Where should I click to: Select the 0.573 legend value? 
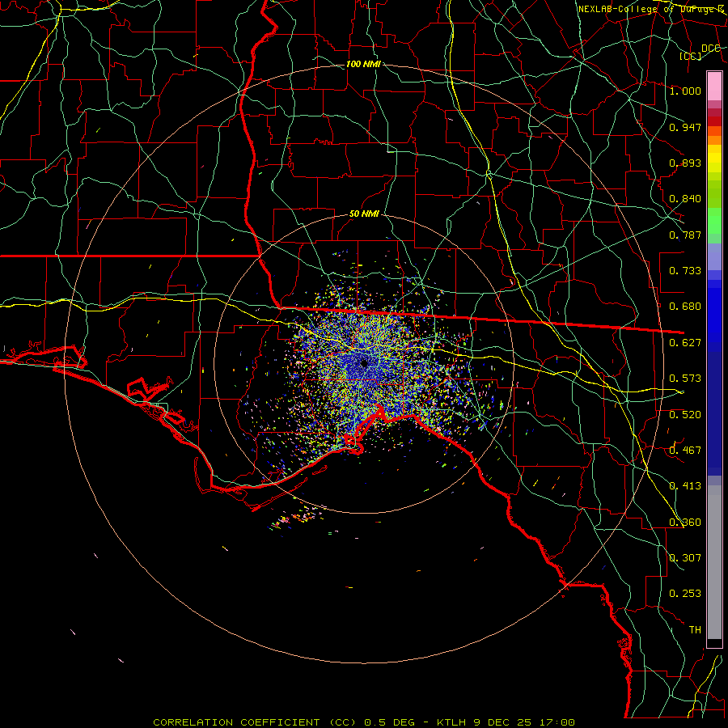tap(685, 379)
